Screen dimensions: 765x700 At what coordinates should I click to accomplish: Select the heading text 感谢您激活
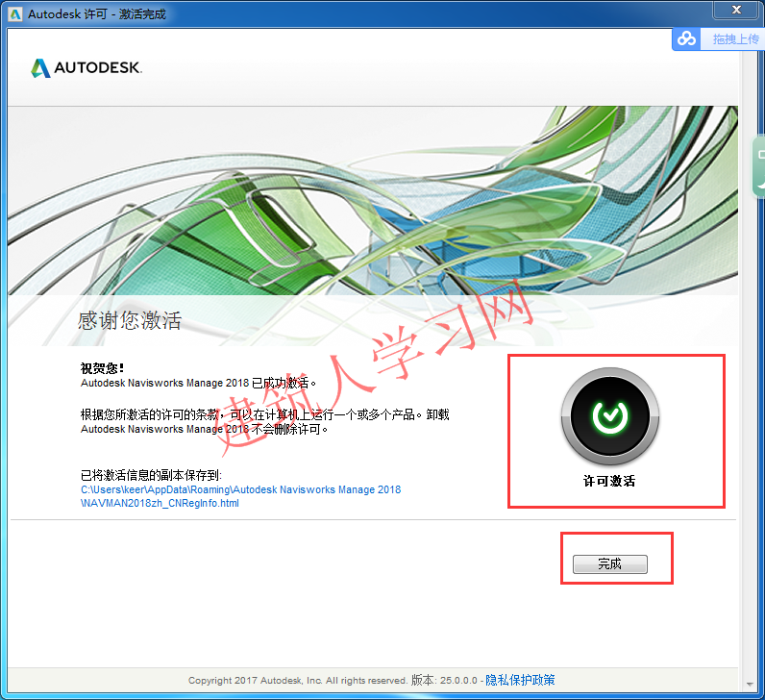tap(130, 321)
